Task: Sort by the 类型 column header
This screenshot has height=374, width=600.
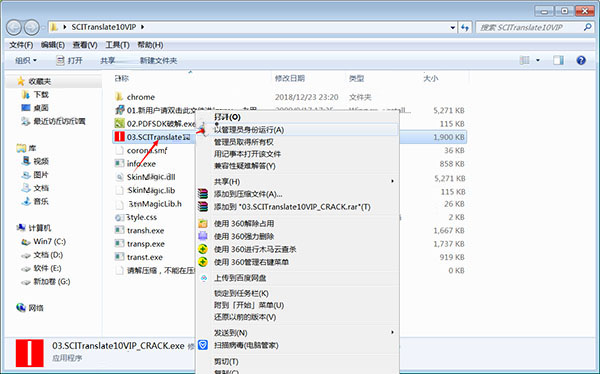Action: (356, 78)
